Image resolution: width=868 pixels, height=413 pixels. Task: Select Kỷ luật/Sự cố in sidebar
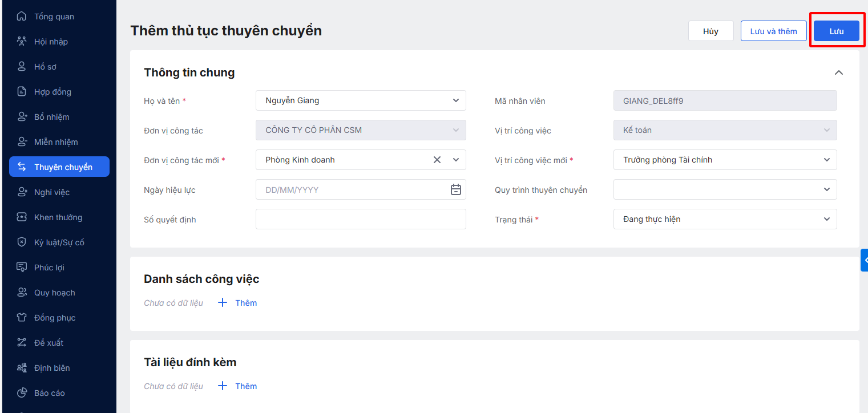coord(59,242)
